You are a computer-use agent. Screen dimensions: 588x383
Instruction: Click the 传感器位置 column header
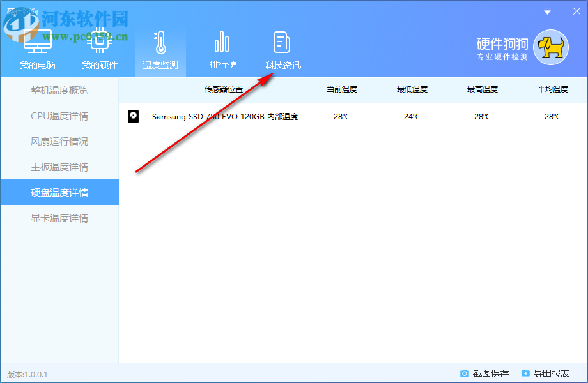224,89
